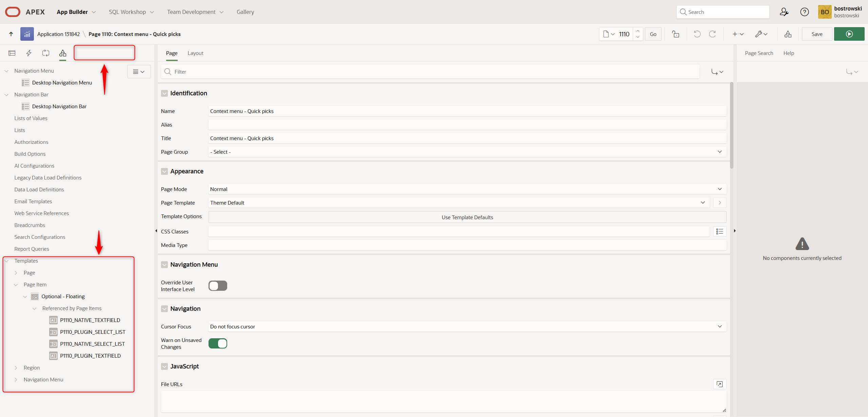Viewport: 868px width, 417px height.
Task: Open the Processing tab icon
Action: coord(46,53)
